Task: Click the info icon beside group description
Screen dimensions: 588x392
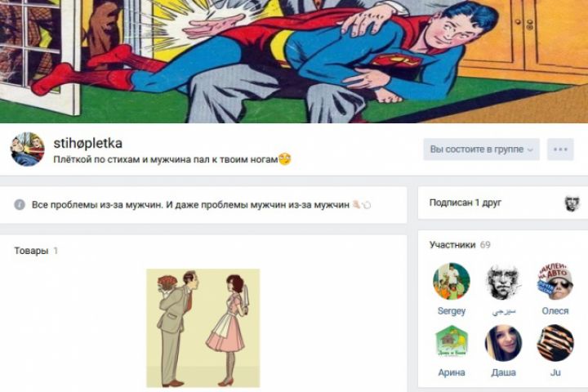Action: (20, 205)
